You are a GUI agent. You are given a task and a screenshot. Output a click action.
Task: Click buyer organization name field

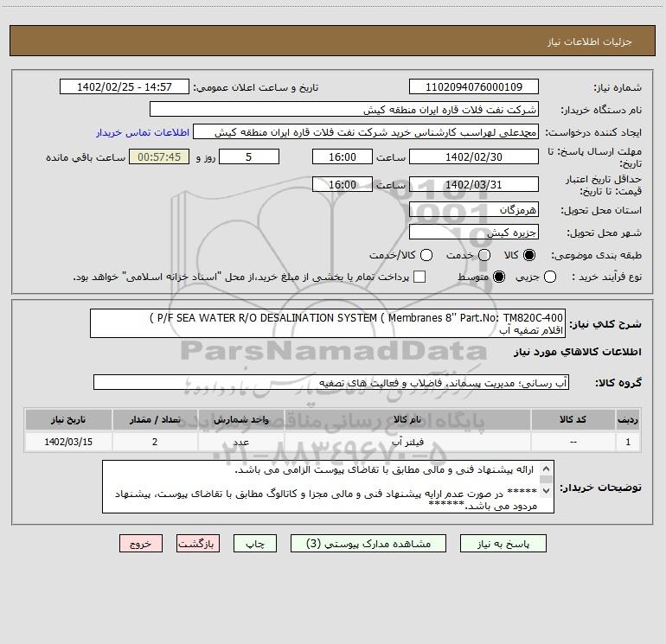click(x=344, y=110)
